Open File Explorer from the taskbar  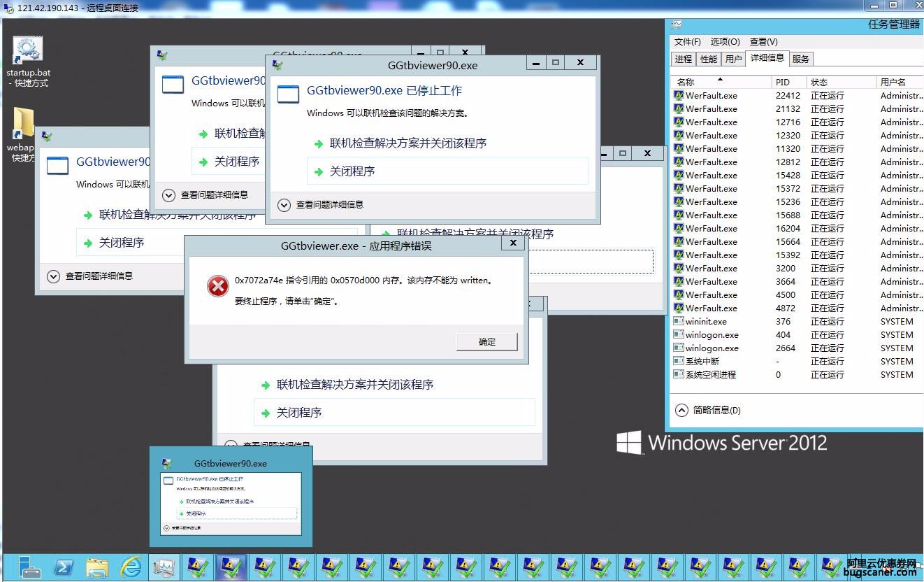point(97,567)
